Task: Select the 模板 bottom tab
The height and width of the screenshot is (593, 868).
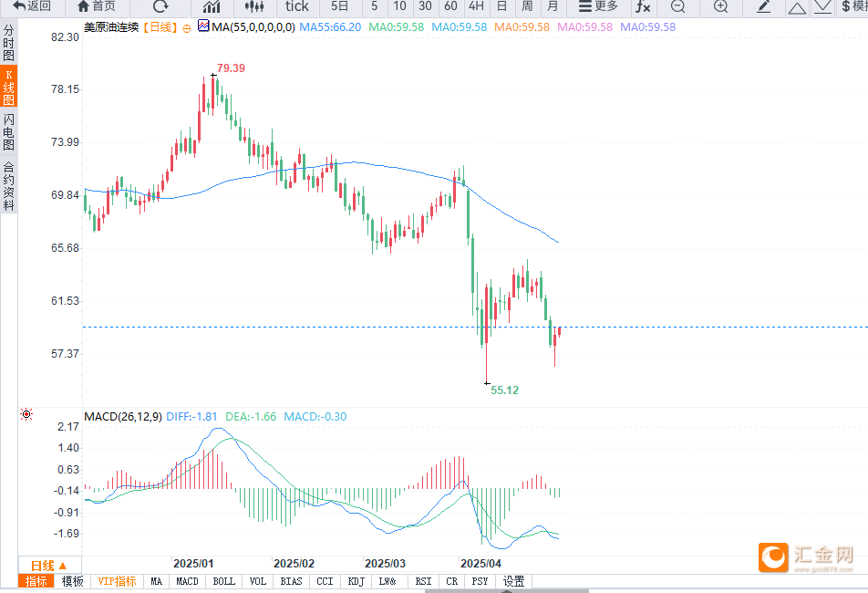Action: click(73, 581)
